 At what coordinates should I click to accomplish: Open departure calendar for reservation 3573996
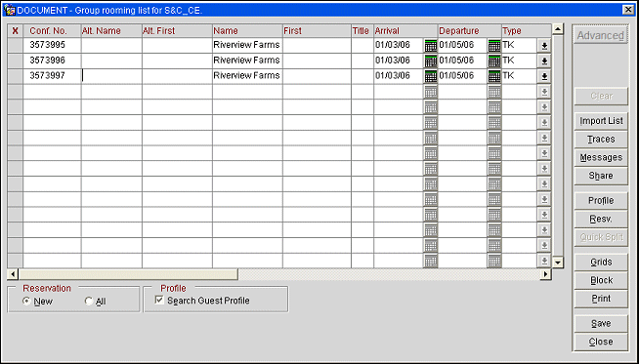(494, 61)
